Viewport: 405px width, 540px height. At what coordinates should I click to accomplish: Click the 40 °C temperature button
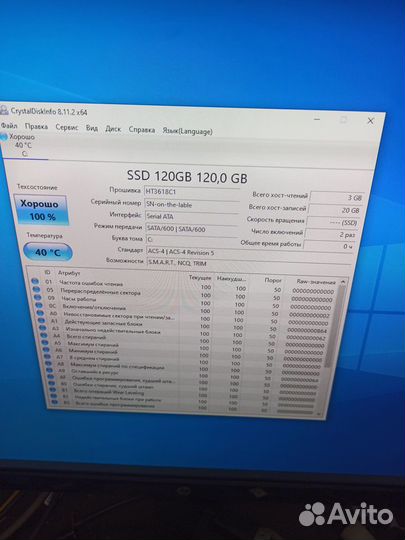click(x=48, y=252)
